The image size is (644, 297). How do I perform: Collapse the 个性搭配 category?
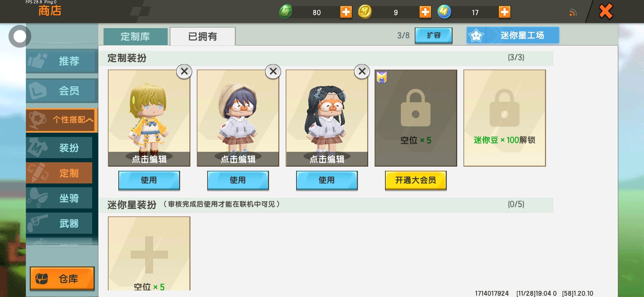pos(62,120)
